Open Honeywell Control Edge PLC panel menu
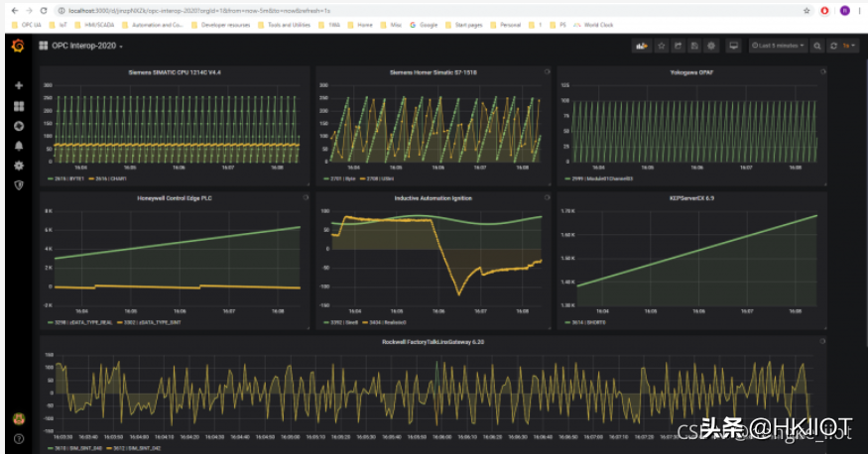 click(x=175, y=198)
